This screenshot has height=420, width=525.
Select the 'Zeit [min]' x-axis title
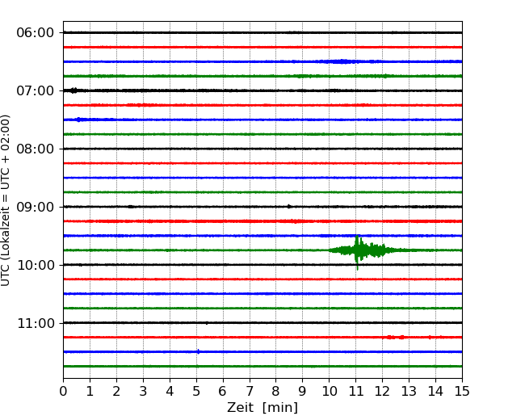[262, 408]
